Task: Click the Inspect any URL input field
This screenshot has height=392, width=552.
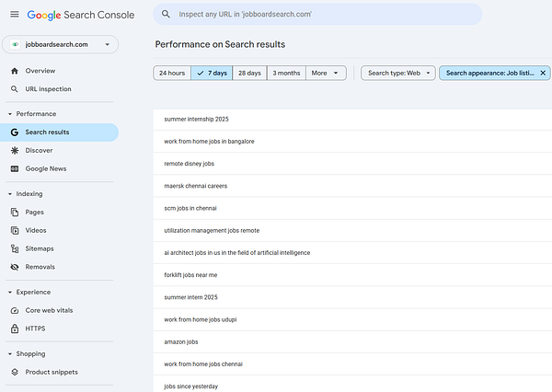Action: tap(317, 14)
